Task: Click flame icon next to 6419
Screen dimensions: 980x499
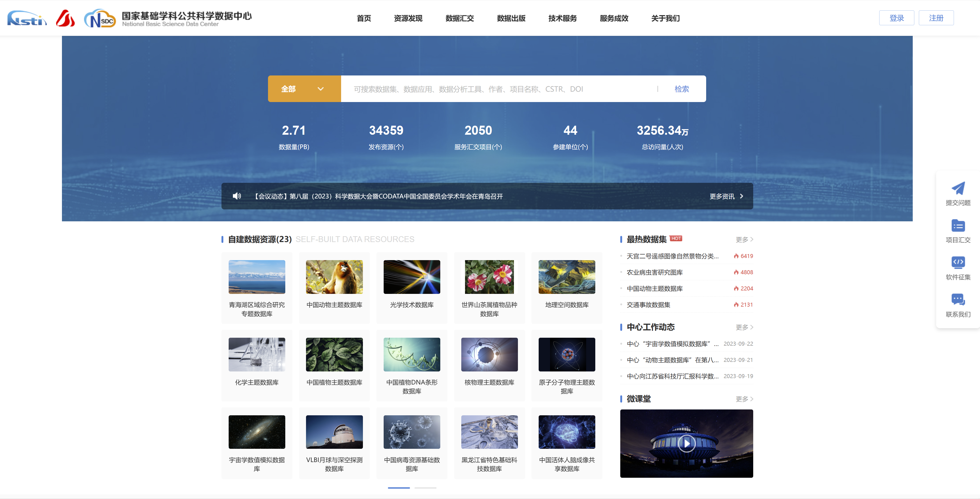Action: coord(736,256)
